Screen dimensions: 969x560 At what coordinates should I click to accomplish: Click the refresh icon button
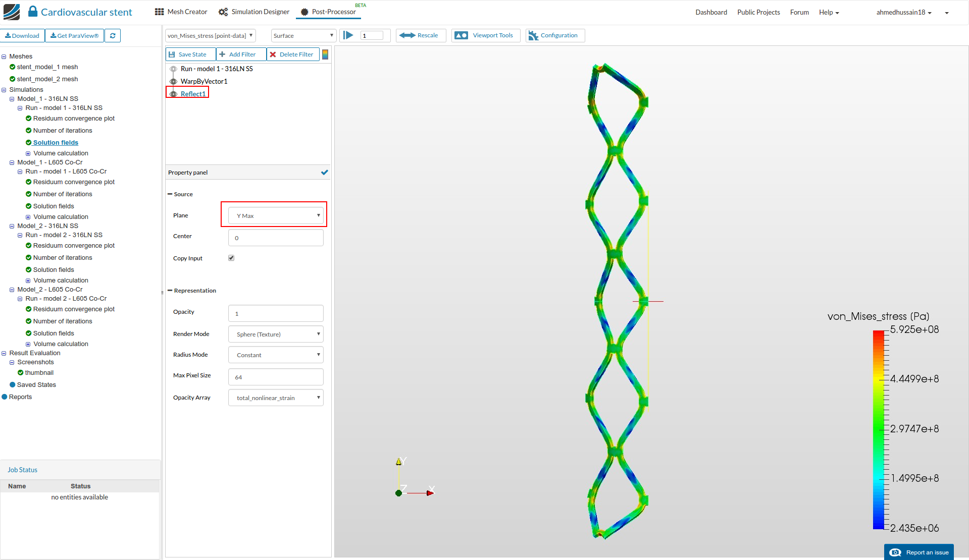click(x=113, y=35)
